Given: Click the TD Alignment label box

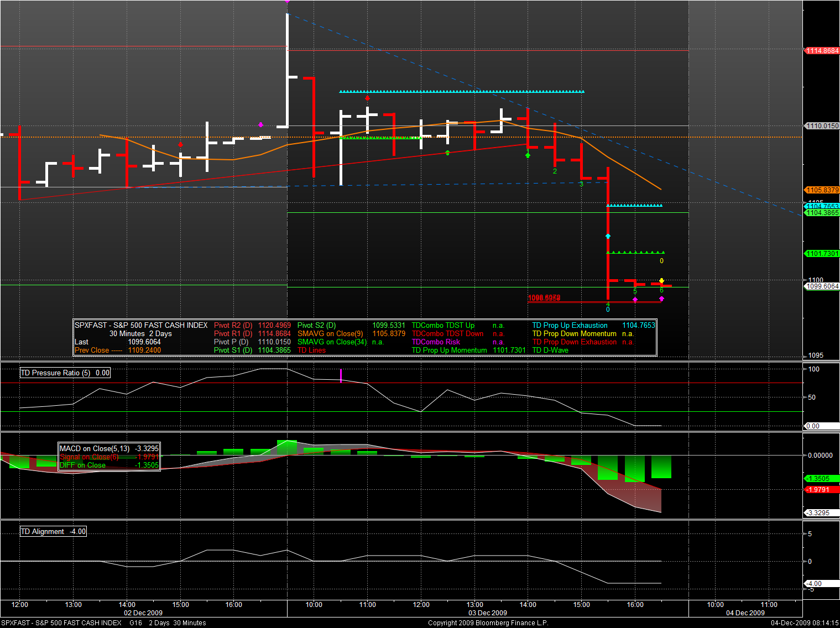Looking at the screenshot, I should pos(53,532).
